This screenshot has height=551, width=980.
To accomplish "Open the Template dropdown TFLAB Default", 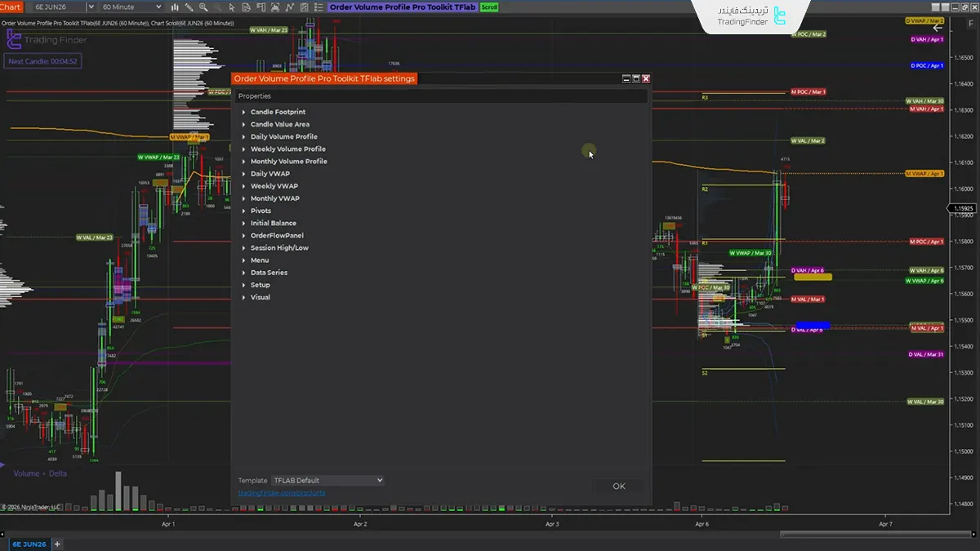I will coord(327,481).
